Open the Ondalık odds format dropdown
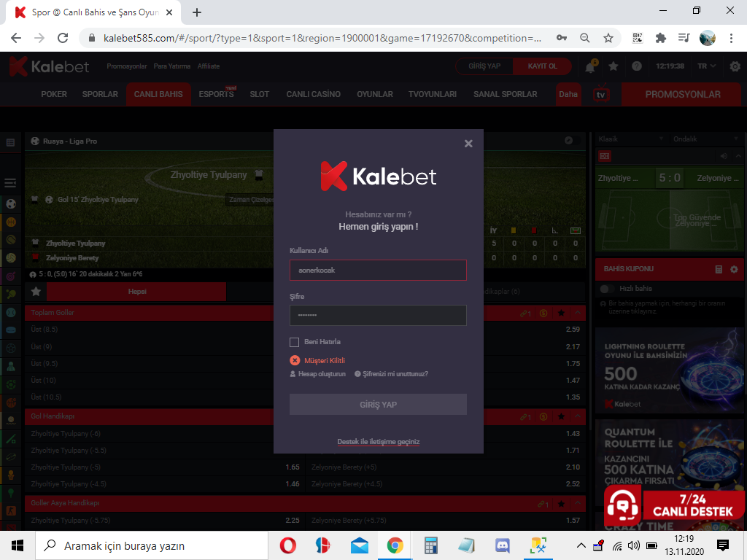This screenshot has height=560, width=747. (x=706, y=139)
